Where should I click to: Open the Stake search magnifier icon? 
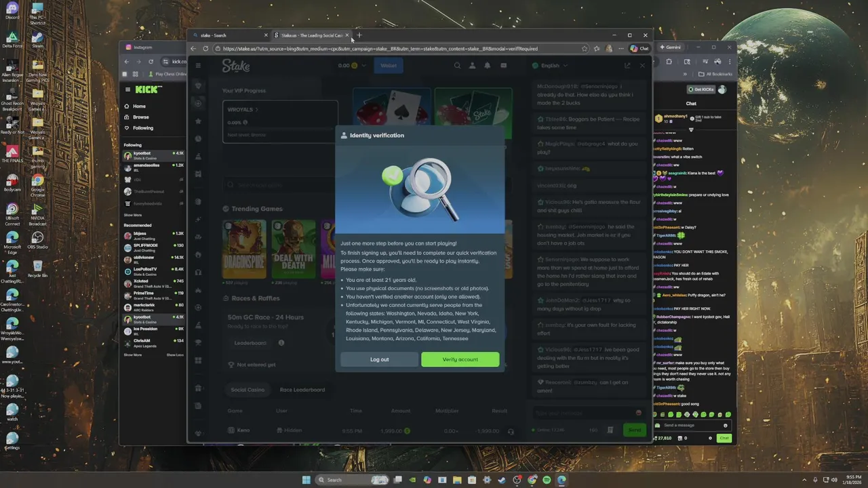pyautogui.click(x=457, y=66)
